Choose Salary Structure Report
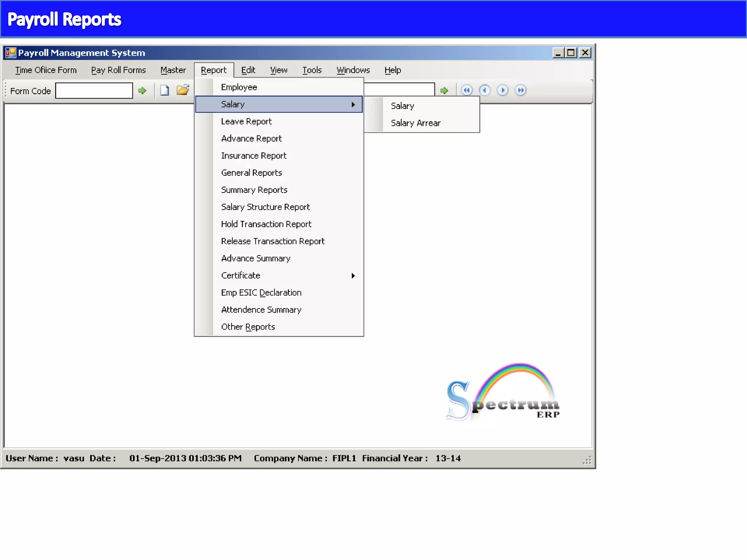Image resolution: width=747 pixels, height=560 pixels. 265,207
